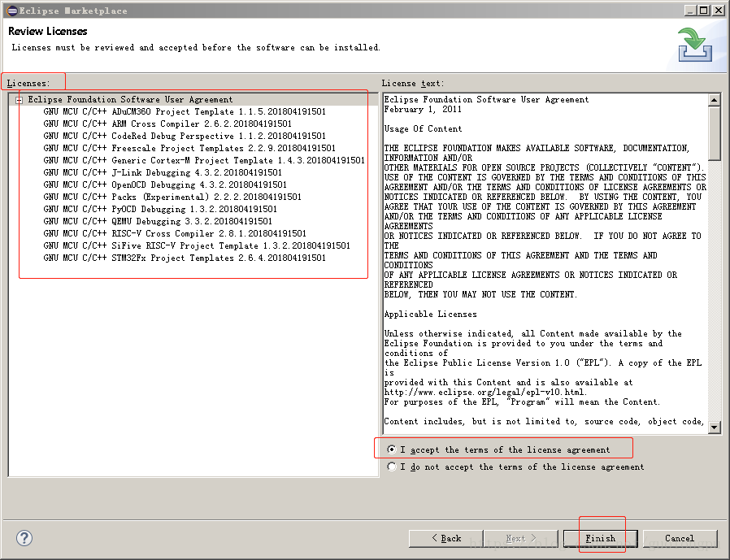Select GNU MCU C/C++ PyOCD Debugging entry
This screenshot has width=730, height=560.
point(160,209)
